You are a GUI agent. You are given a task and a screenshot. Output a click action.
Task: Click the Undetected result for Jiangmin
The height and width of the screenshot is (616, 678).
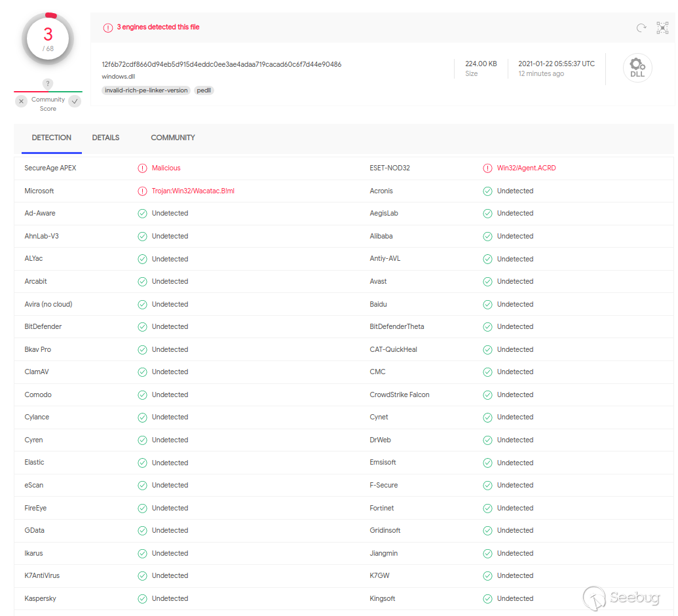pyautogui.click(x=515, y=553)
